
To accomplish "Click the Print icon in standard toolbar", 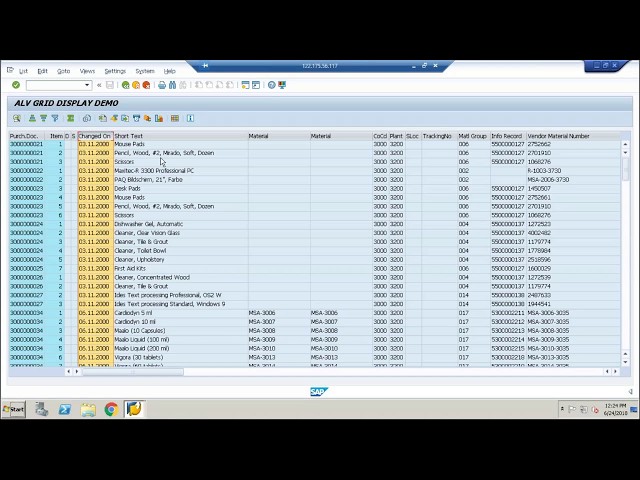I will (x=162, y=85).
